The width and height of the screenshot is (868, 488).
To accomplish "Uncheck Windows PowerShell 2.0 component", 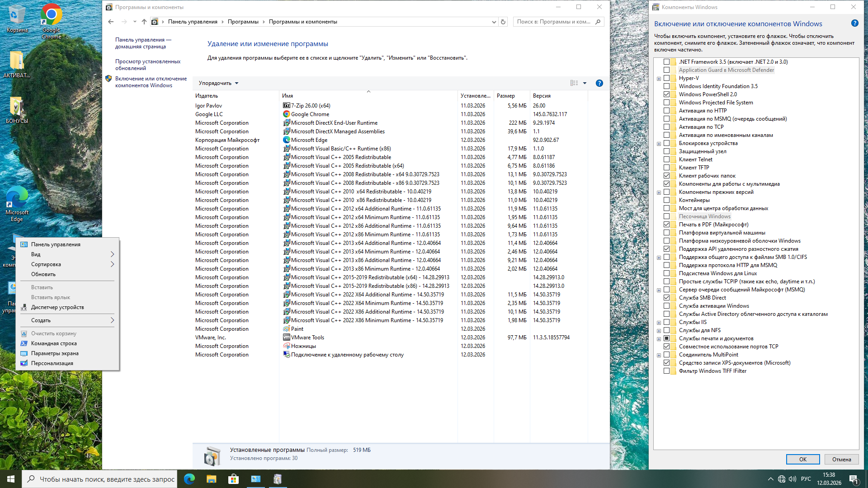I will pos(666,94).
